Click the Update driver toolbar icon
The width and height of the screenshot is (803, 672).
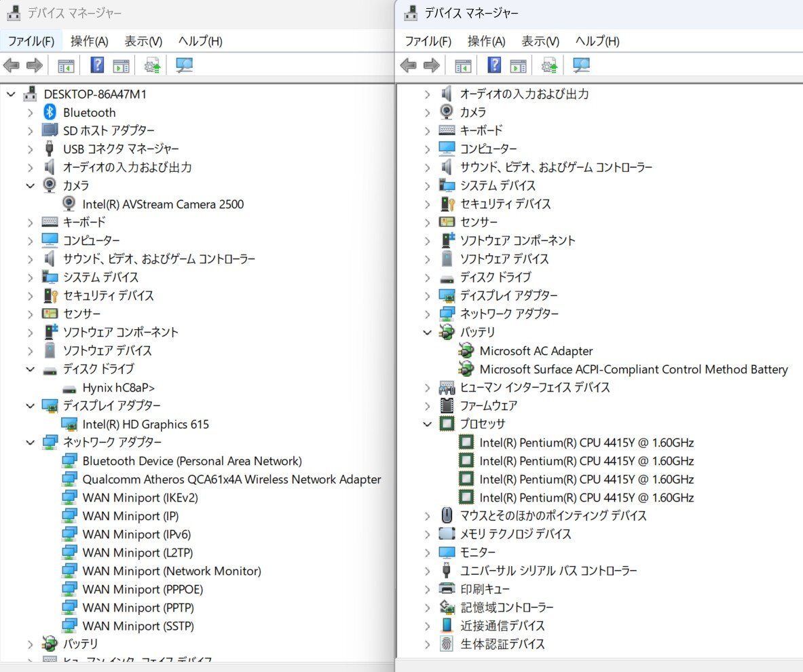pos(153,65)
